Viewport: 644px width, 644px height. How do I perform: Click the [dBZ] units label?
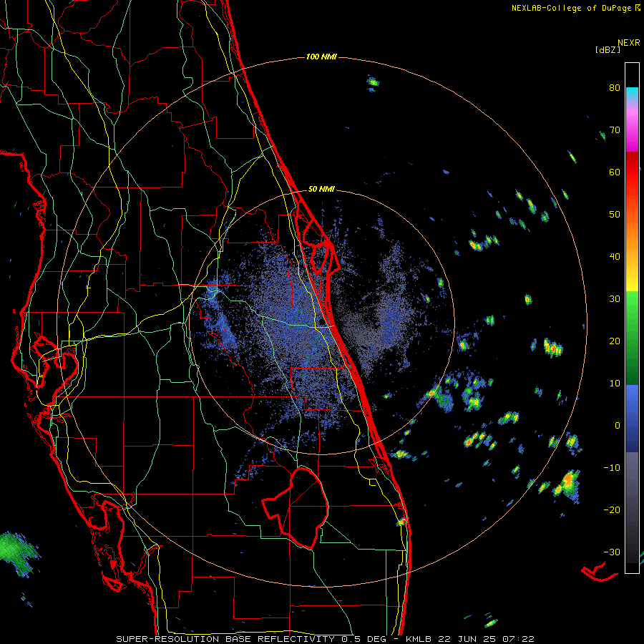pos(608,50)
